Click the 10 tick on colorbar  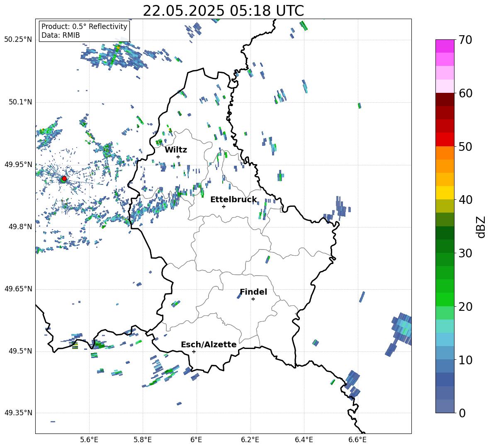(x=465, y=360)
